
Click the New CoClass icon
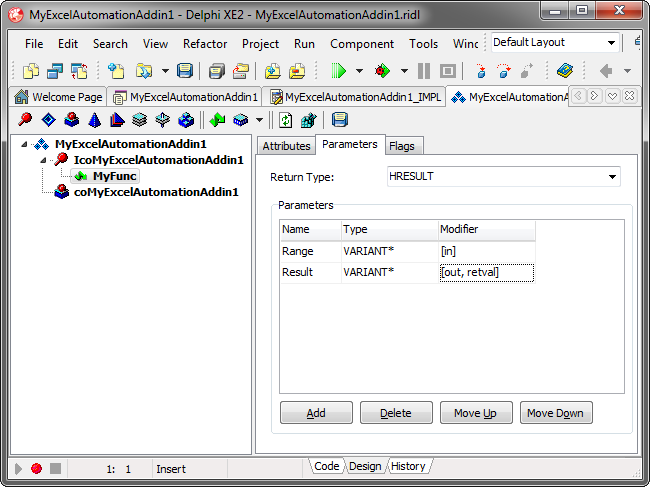point(72,120)
